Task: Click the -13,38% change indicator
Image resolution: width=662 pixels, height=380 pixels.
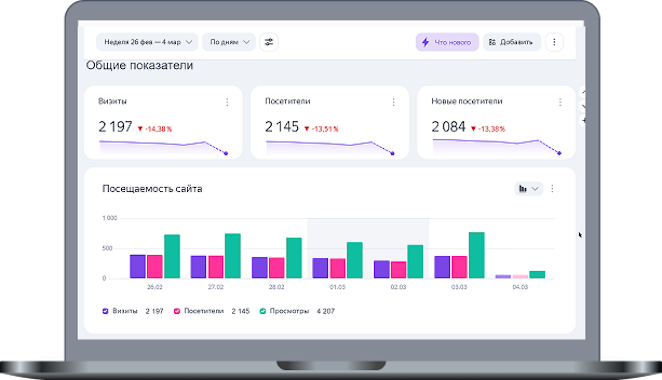Action: click(488, 129)
